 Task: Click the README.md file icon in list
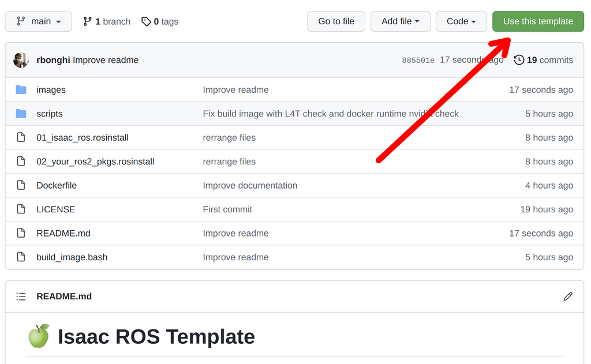point(21,233)
